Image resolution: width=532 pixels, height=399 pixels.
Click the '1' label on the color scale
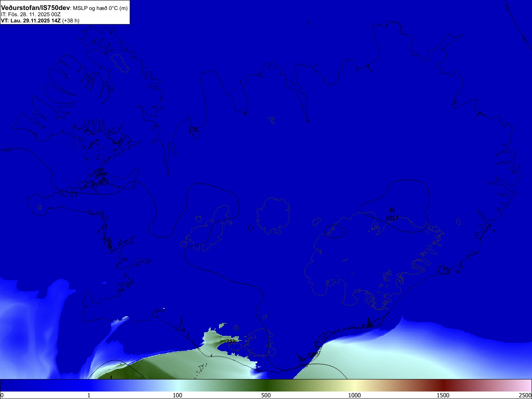click(x=89, y=395)
